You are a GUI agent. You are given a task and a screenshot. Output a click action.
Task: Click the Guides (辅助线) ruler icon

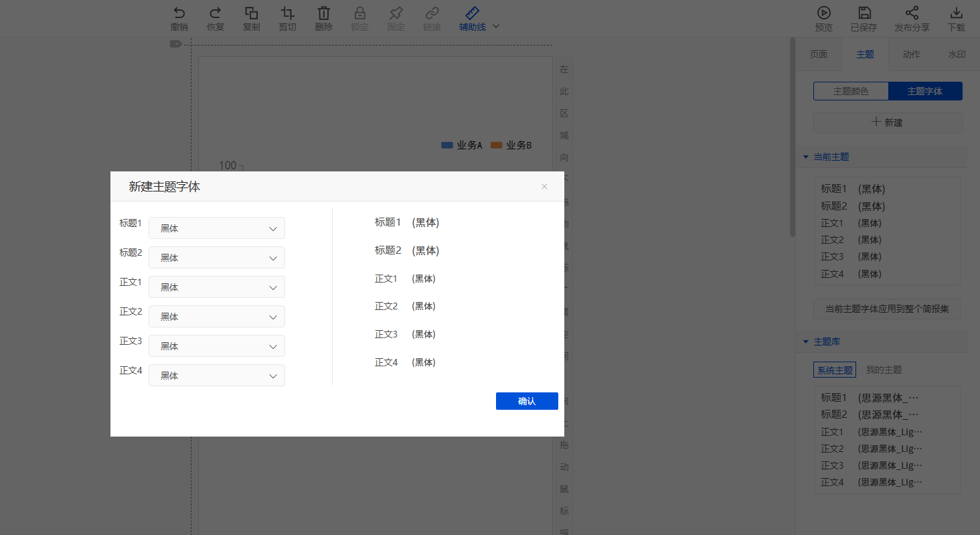click(x=472, y=13)
